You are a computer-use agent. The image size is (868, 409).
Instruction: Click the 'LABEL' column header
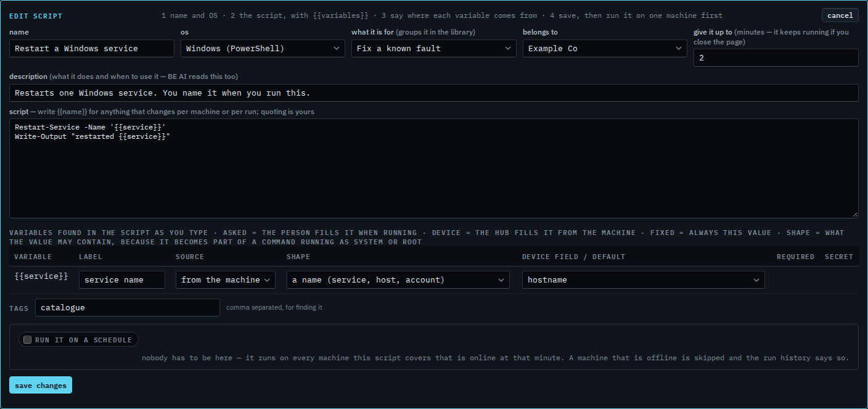coord(91,257)
